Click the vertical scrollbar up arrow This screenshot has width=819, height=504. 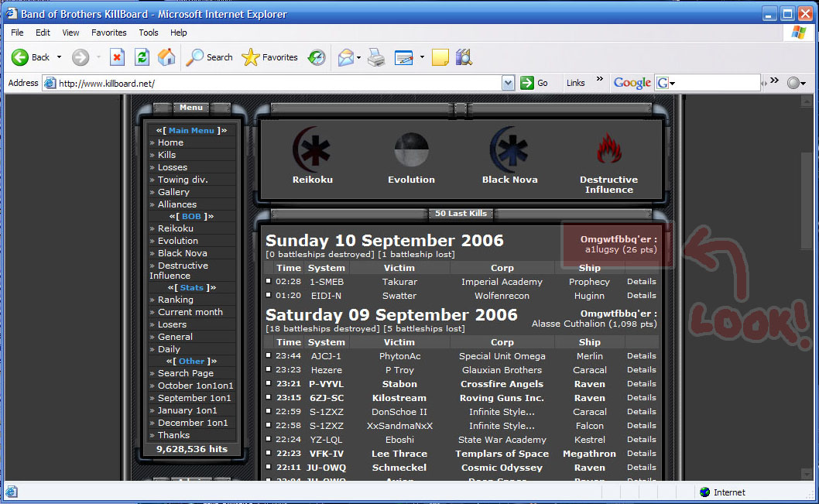807,101
